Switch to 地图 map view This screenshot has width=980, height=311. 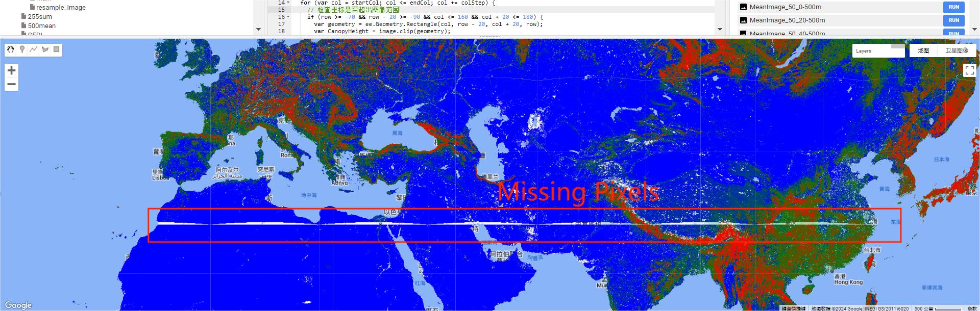(x=923, y=50)
